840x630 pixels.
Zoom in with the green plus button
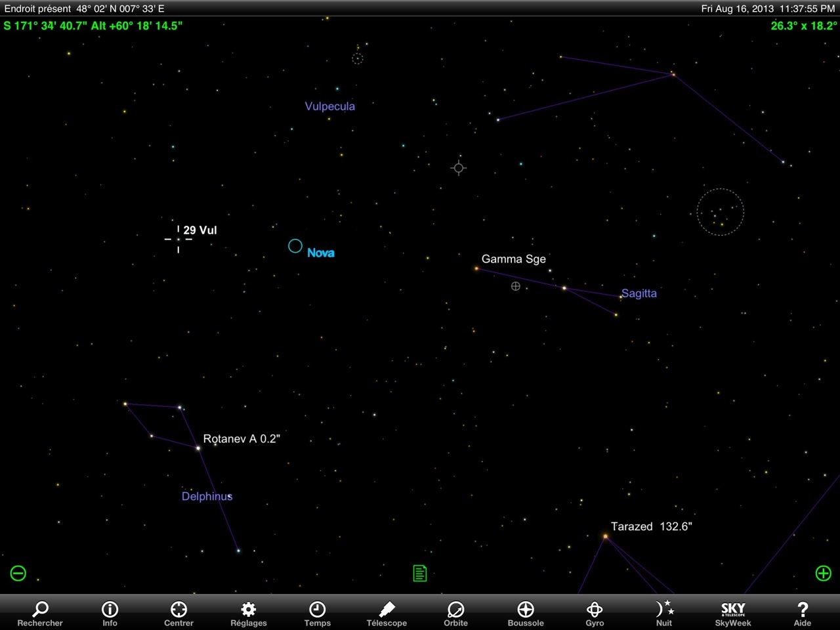[x=823, y=573]
